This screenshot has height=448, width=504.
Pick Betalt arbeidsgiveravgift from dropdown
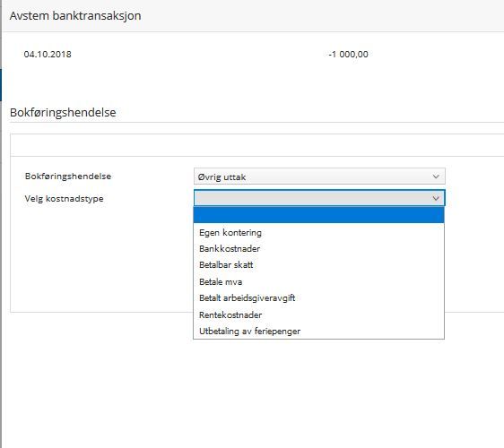coord(318,298)
